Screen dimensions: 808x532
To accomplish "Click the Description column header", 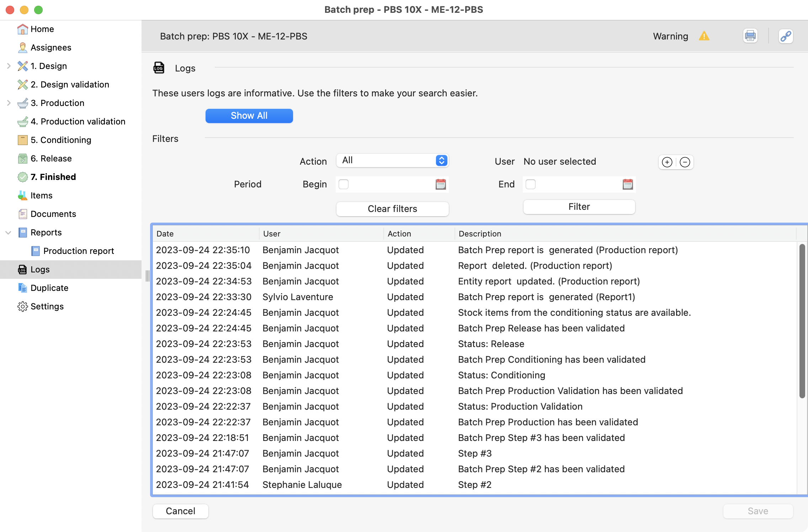I will (x=626, y=234).
